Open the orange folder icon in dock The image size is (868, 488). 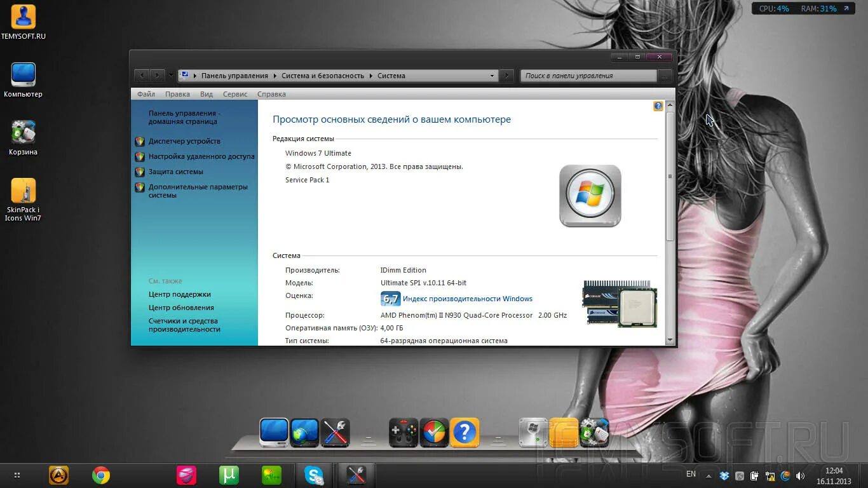564,433
